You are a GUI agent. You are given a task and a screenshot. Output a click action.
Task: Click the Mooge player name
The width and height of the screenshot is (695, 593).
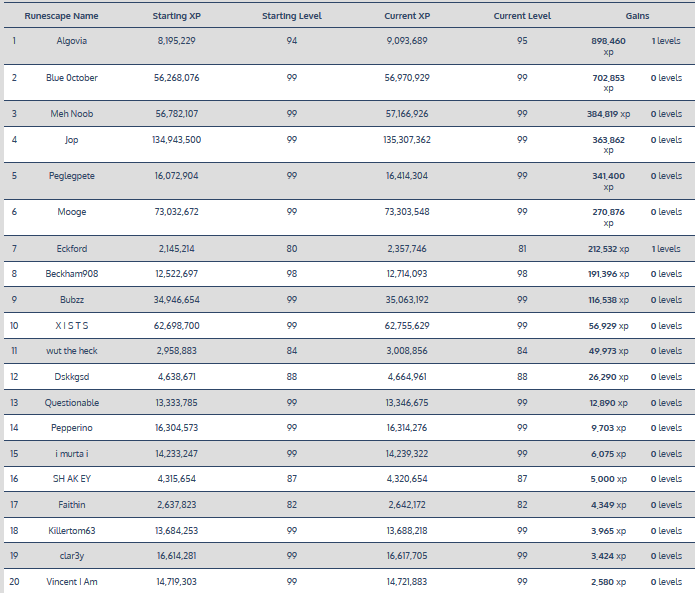tap(72, 212)
